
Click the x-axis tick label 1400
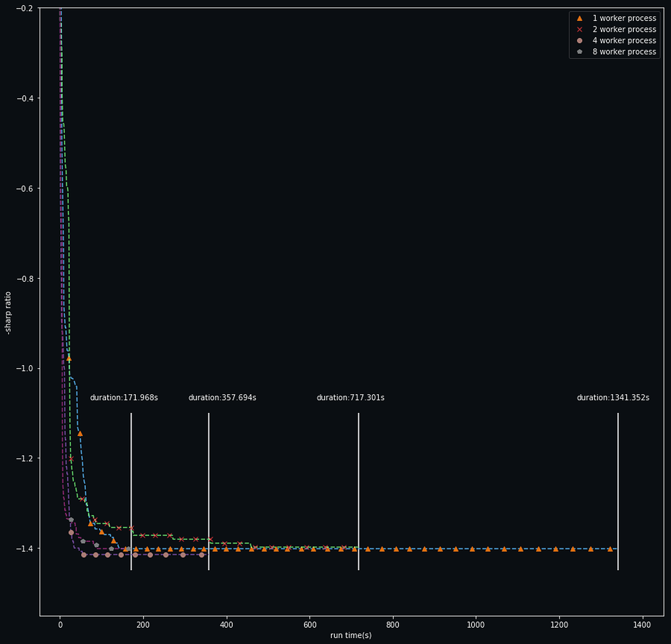[642, 625]
